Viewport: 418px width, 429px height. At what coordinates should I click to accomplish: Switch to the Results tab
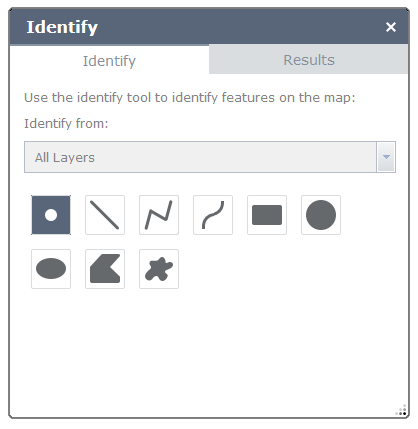[309, 60]
